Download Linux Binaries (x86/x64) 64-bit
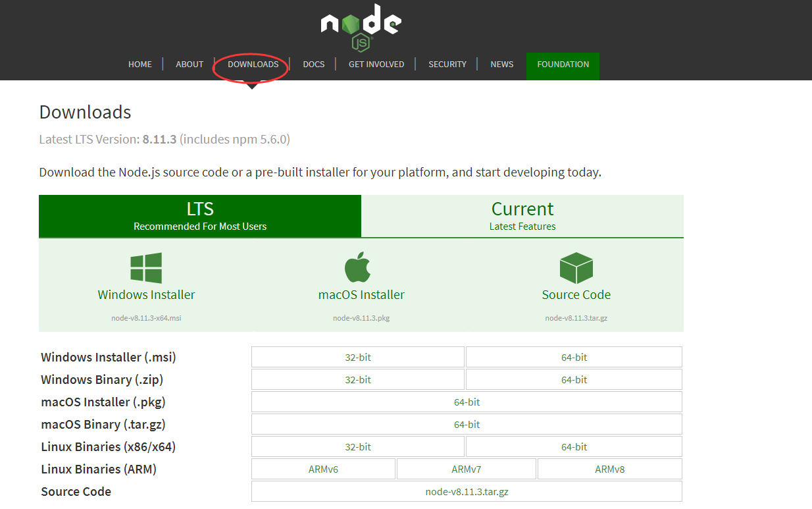 click(x=574, y=446)
